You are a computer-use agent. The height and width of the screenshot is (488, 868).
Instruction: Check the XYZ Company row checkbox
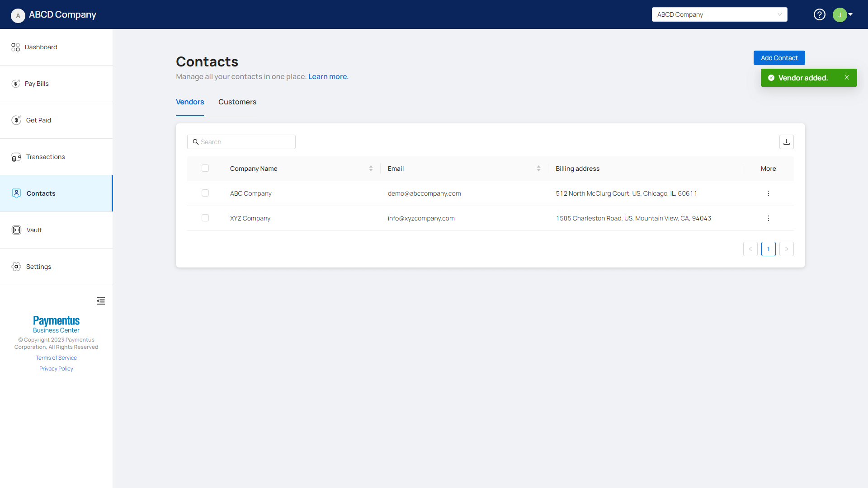pos(205,218)
